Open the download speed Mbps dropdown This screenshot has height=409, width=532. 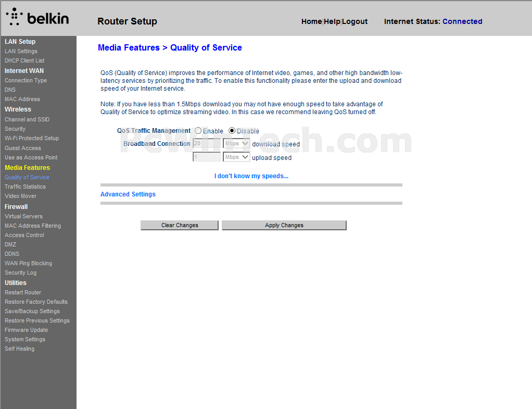(x=236, y=144)
